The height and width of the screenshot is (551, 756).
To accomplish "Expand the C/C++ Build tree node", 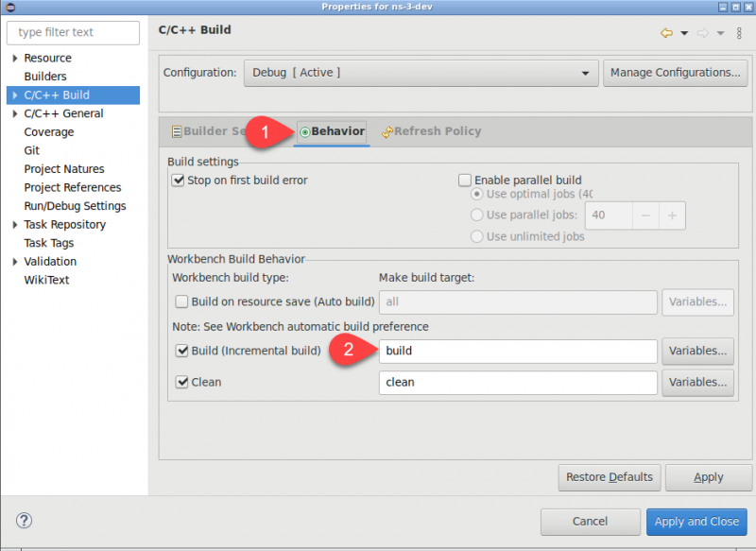I will pyautogui.click(x=15, y=95).
